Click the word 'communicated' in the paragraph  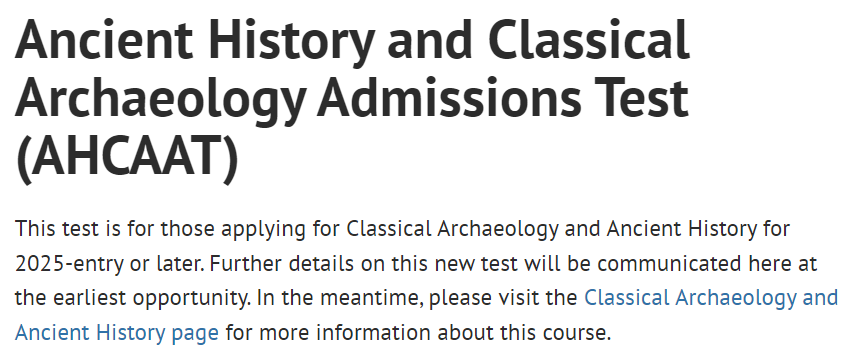click(x=670, y=264)
